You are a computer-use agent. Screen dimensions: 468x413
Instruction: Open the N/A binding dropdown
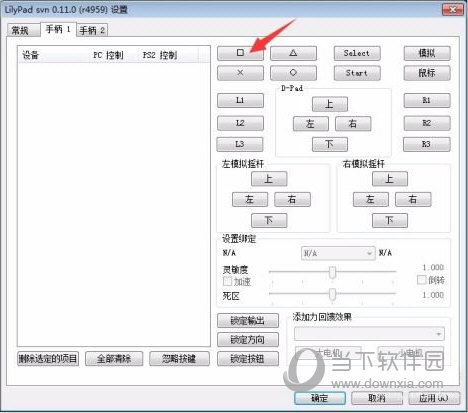pyautogui.click(x=338, y=253)
